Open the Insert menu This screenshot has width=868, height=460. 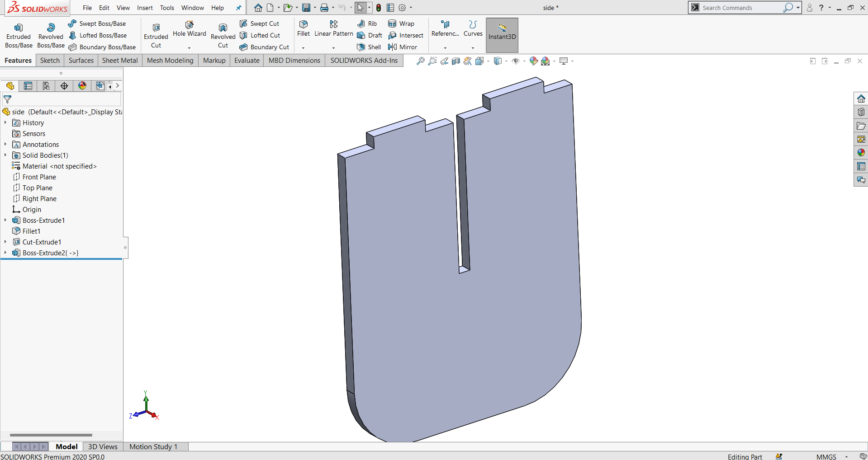pos(145,8)
